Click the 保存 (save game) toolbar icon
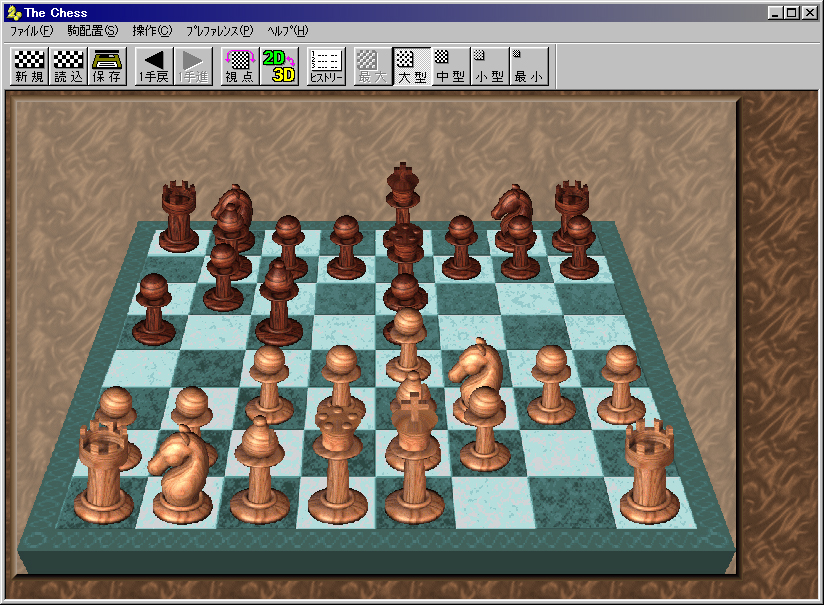This screenshot has height=605, width=824. (107, 66)
